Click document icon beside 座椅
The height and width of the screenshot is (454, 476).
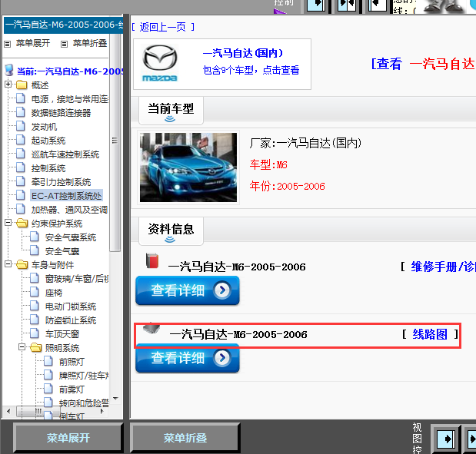click(x=35, y=292)
